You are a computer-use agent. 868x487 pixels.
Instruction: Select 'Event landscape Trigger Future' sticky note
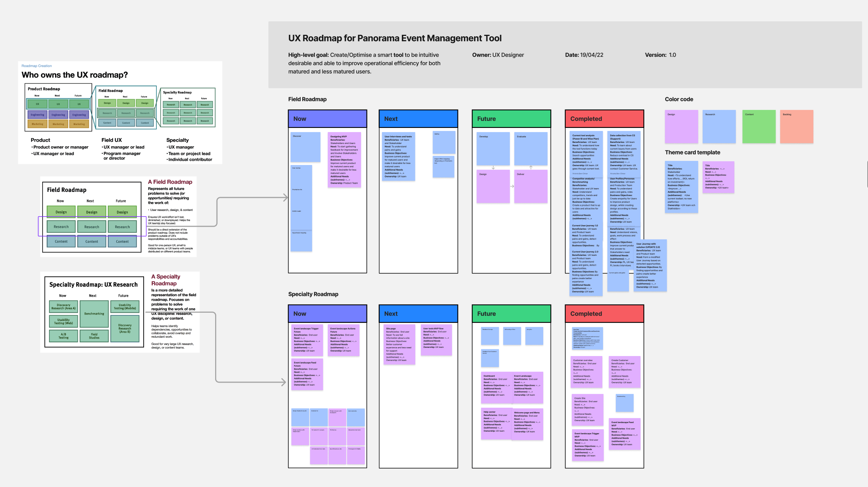pyautogui.click(x=307, y=340)
